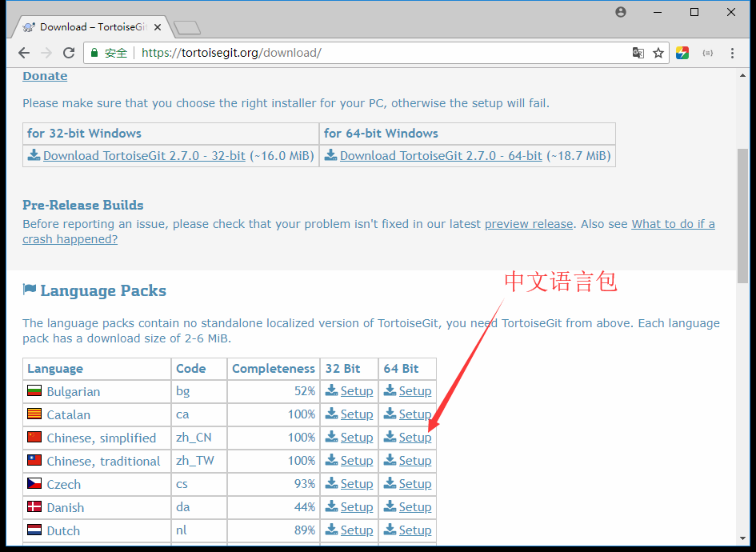The image size is (756, 552).
Task: Download TortoiseGit 2.7.0 64-bit installer
Action: [x=441, y=156]
